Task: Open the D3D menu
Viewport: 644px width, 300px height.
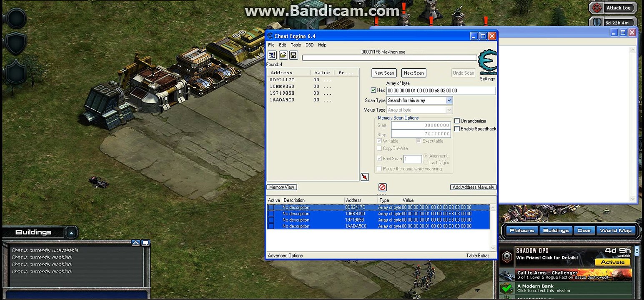Action: pos(309,45)
